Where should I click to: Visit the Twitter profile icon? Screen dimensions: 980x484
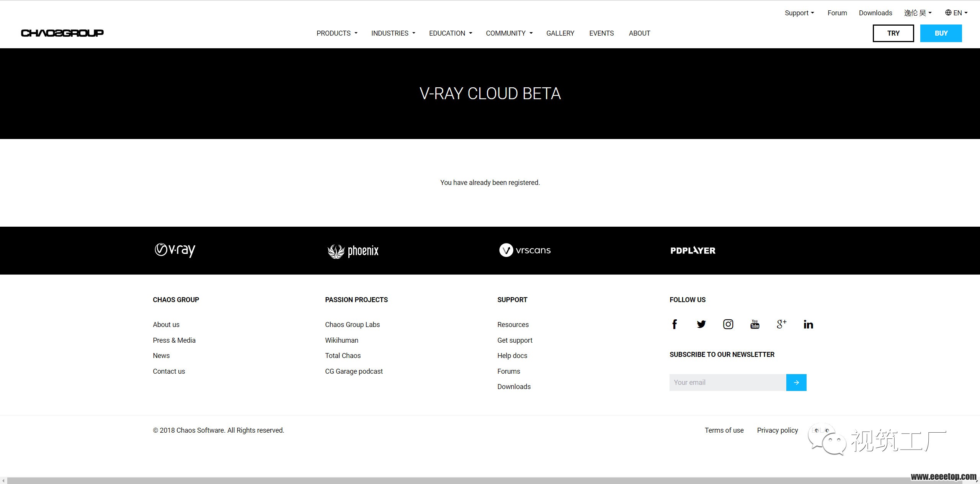click(701, 324)
